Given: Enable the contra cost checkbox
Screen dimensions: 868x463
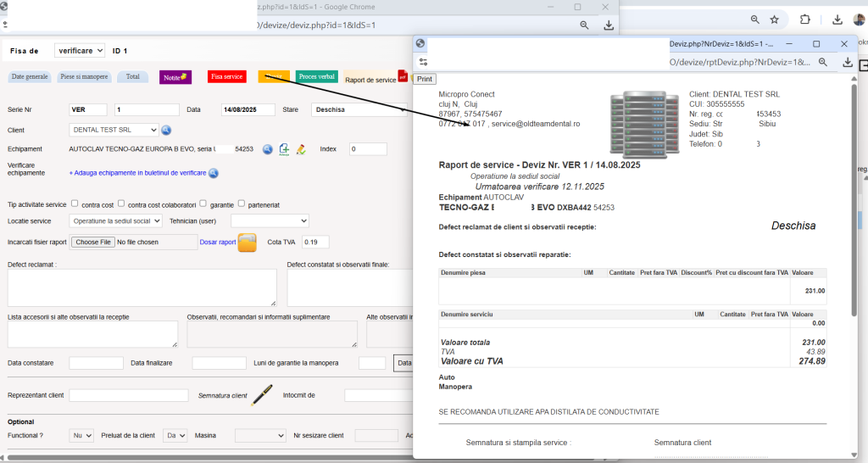Looking at the screenshot, I should 75,204.
